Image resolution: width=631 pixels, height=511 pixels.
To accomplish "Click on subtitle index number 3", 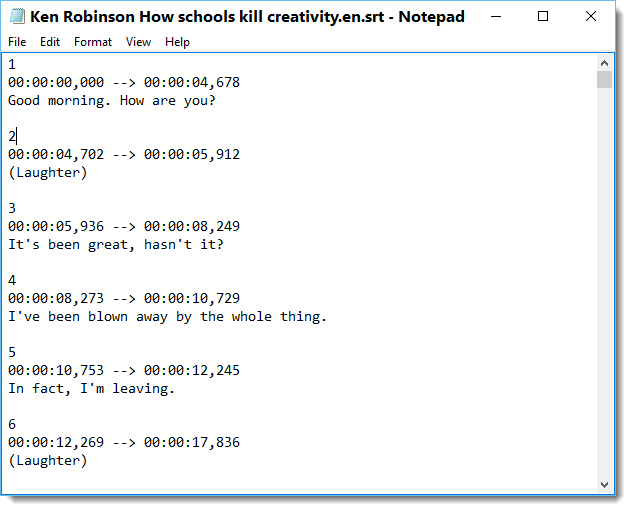I will point(12,208).
